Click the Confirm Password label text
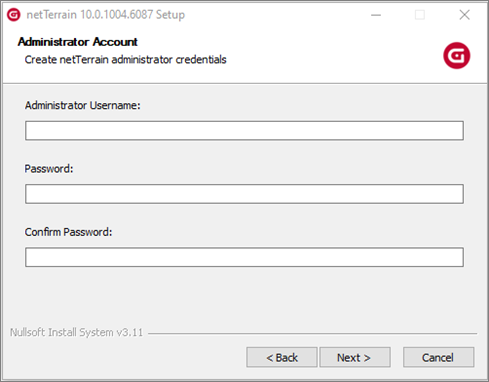The image size is (489, 382). (x=68, y=232)
